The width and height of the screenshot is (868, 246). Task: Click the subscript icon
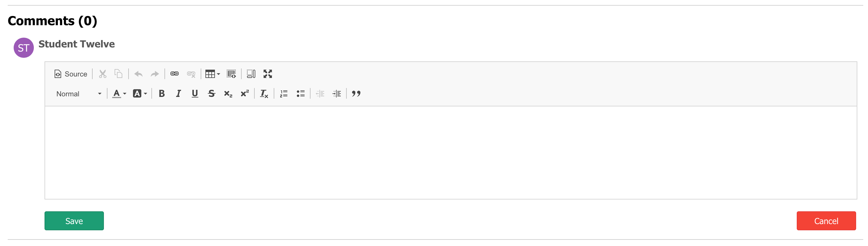click(228, 94)
